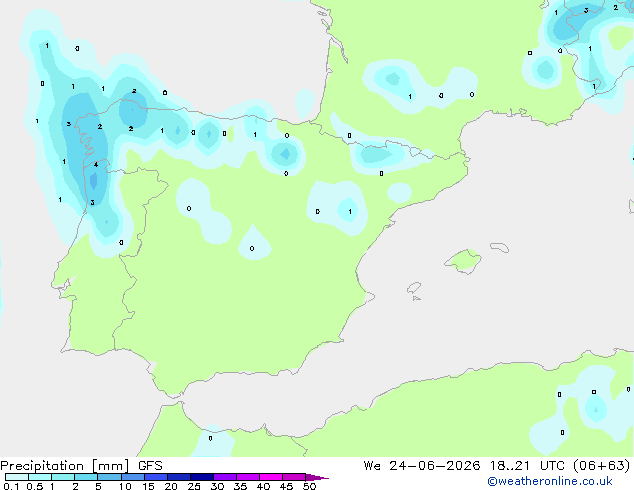Click the 25–30 mm dark blue swatch
Screen dimensions: 634x490
click(202, 477)
